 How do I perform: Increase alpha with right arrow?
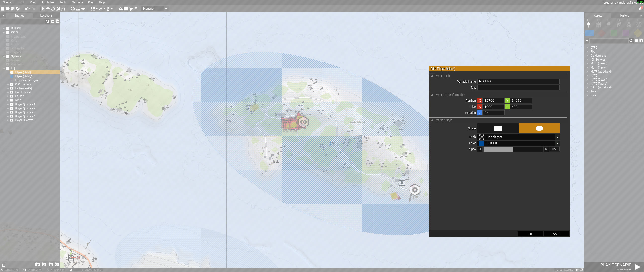pyautogui.click(x=546, y=149)
